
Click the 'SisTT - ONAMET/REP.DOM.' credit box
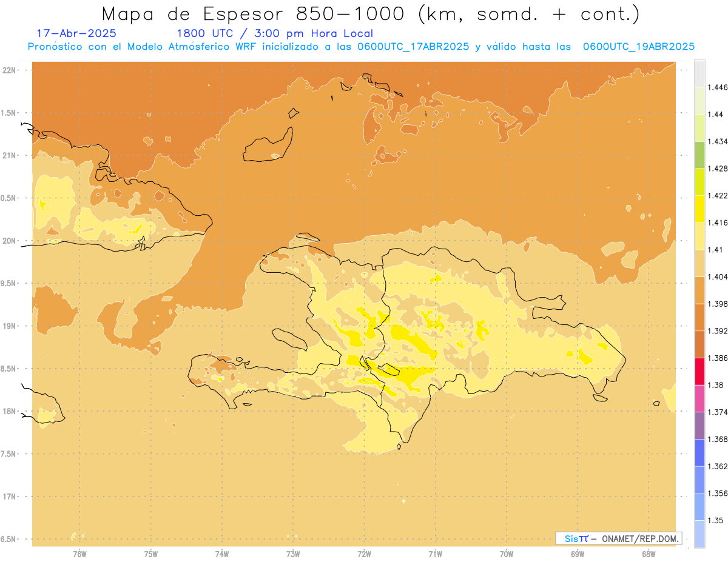point(619,538)
